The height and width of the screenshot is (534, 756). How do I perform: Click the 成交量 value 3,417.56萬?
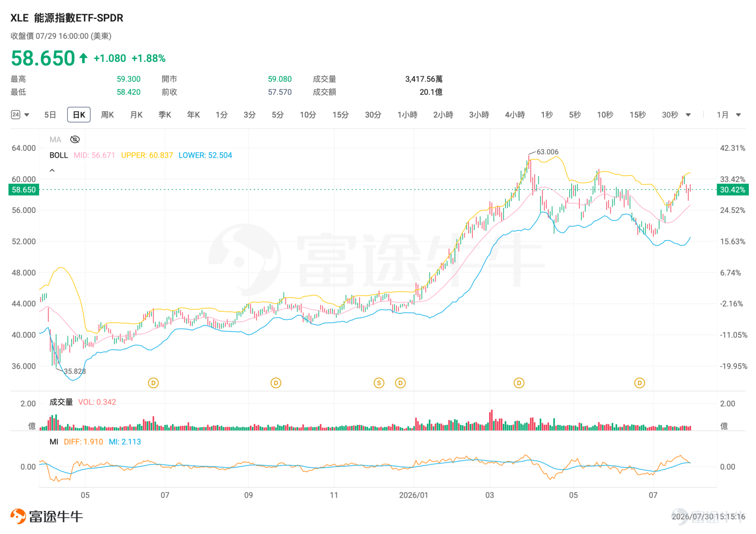(424, 79)
